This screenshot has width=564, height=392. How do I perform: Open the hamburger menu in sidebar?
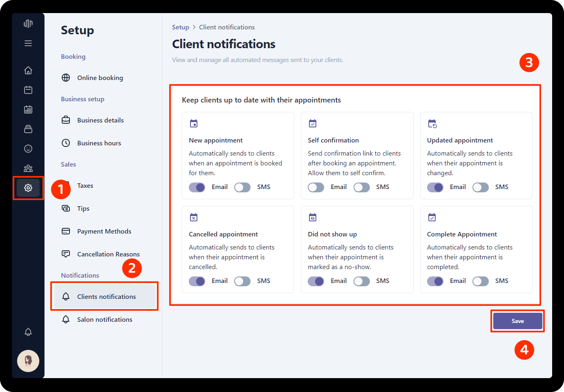(28, 43)
